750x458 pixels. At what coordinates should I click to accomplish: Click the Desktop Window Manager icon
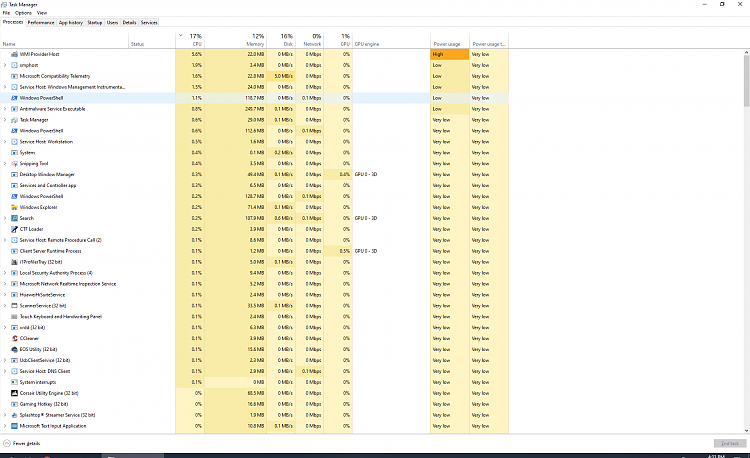[14, 174]
